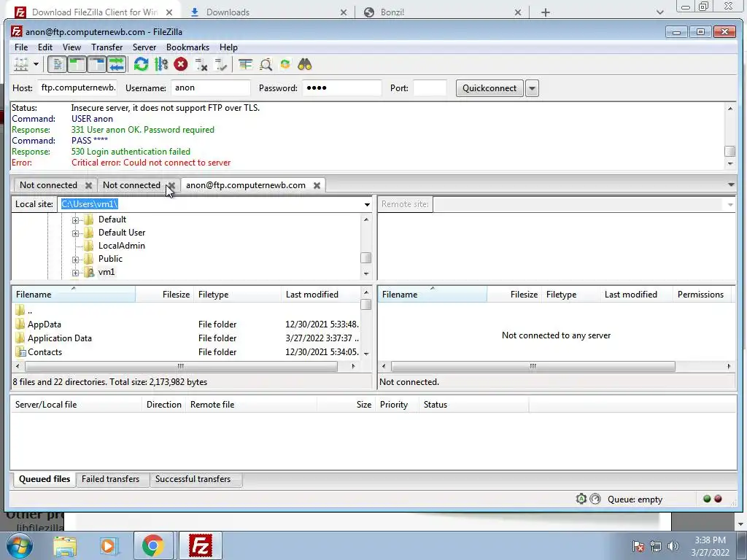This screenshot has width=747, height=560.
Task: Open the View menu
Action: tap(72, 47)
